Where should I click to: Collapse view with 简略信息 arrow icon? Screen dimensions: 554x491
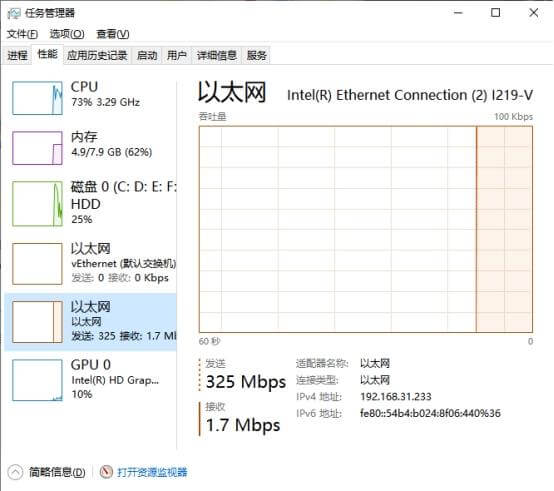15,472
